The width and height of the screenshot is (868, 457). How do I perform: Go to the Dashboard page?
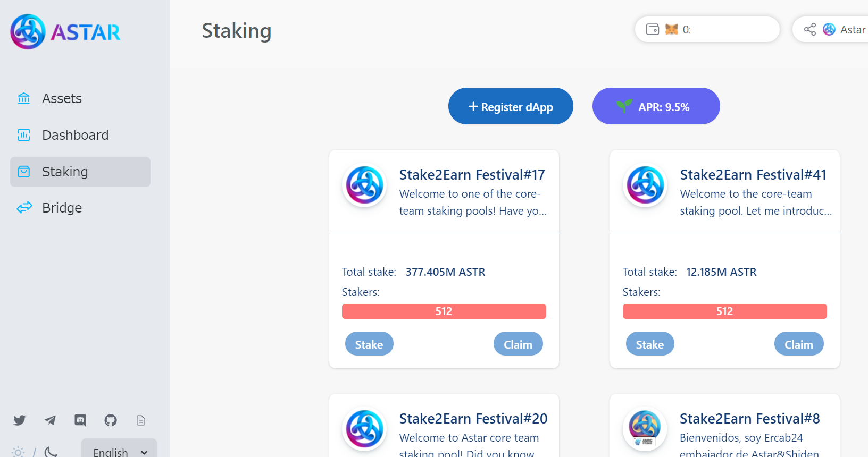(x=75, y=135)
